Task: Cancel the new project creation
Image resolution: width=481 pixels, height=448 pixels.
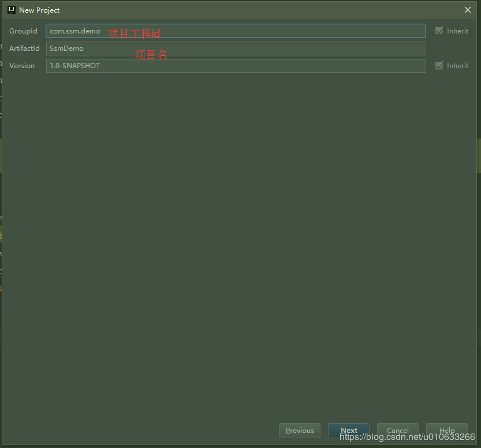Action: point(397,430)
